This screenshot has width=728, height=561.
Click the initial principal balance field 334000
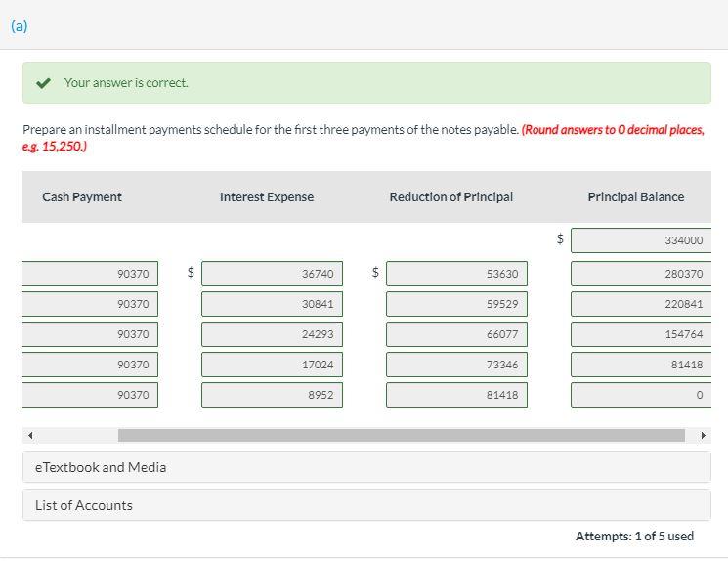click(641, 240)
